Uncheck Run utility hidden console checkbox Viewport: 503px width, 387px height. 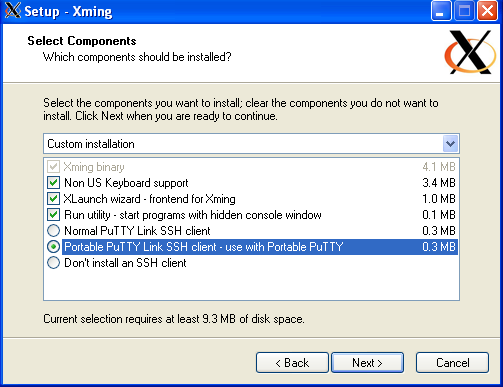coord(53,215)
